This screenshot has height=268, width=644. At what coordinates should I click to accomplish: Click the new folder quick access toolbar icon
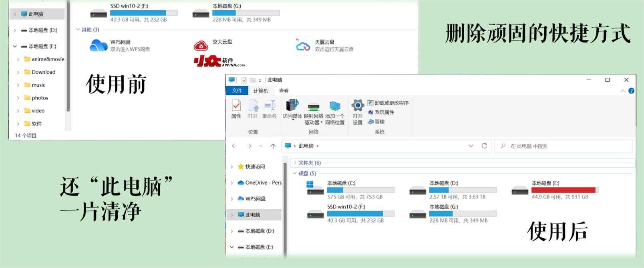point(253,80)
